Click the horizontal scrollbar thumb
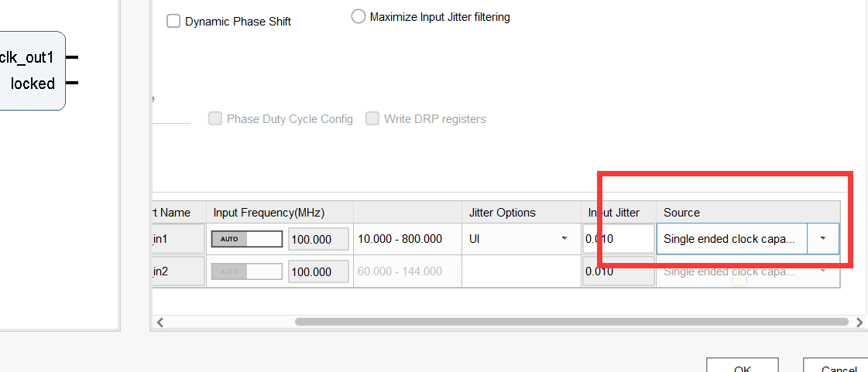The width and height of the screenshot is (868, 372). pos(571,322)
